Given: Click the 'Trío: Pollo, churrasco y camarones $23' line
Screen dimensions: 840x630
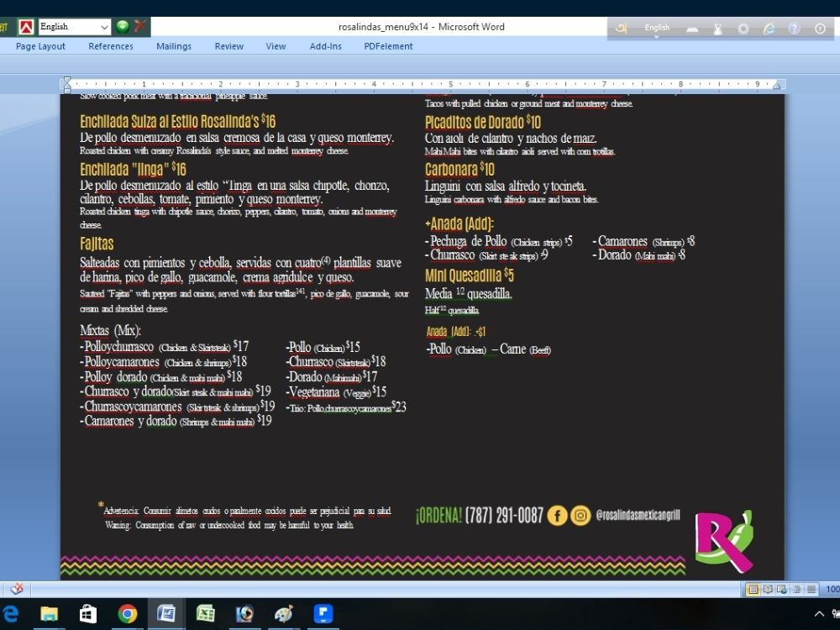Looking at the screenshot, I should pyautogui.click(x=346, y=407).
